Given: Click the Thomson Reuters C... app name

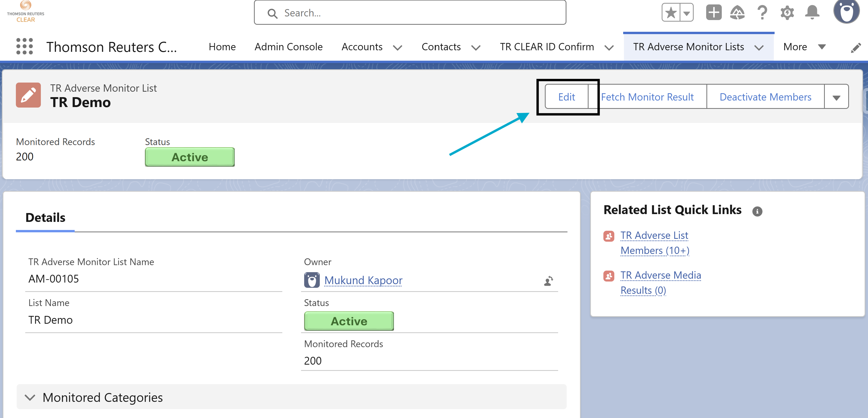Looking at the screenshot, I should (x=112, y=47).
